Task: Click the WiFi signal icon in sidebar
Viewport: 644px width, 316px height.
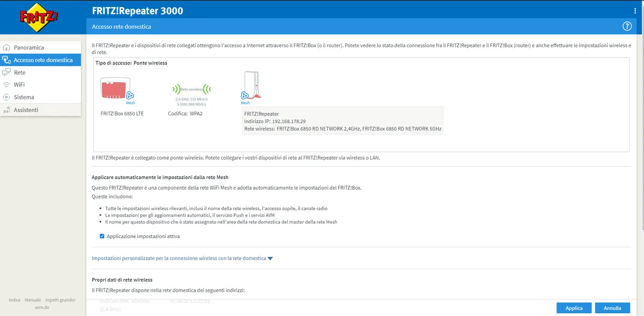Action: pos(6,85)
